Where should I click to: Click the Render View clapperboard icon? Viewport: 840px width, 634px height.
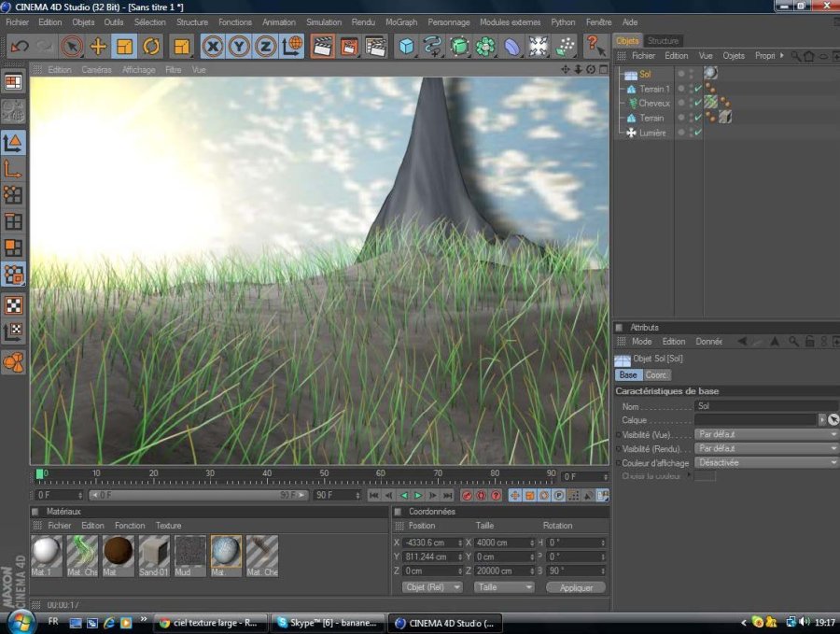point(322,46)
